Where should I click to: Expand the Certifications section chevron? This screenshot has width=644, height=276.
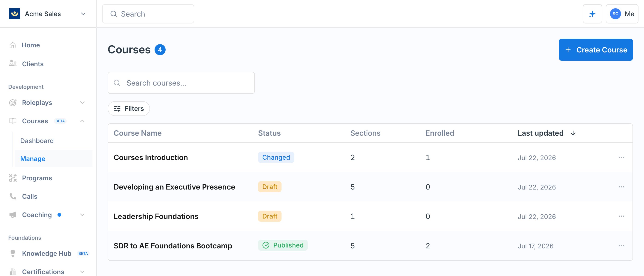click(x=82, y=272)
